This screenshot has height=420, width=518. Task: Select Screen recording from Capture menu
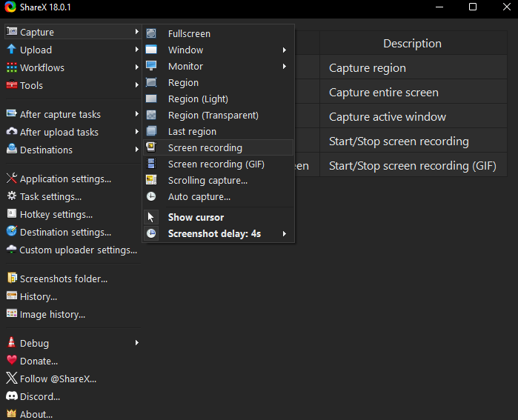205,147
